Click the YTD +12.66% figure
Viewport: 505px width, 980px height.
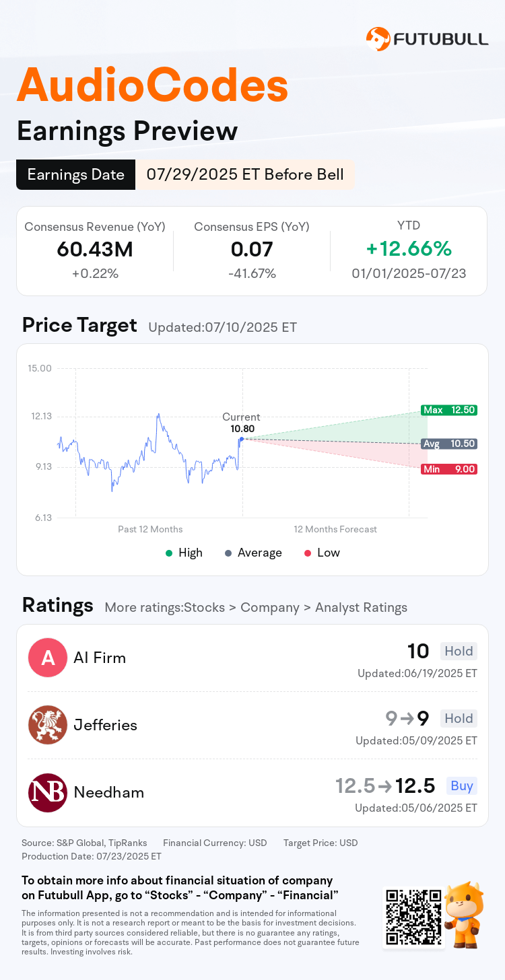(409, 249)
